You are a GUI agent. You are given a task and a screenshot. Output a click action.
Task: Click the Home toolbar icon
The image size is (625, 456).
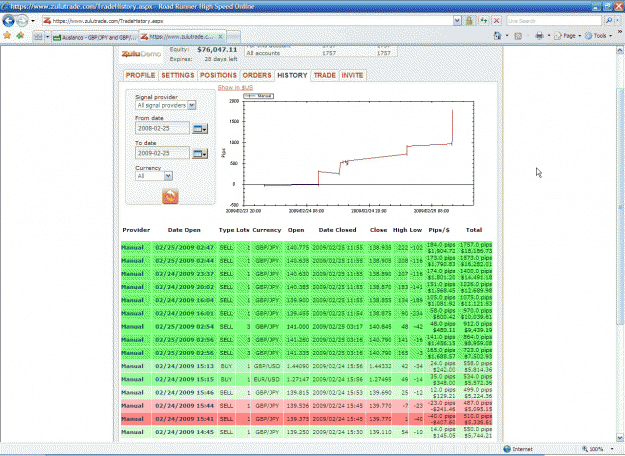coord(497,36)
